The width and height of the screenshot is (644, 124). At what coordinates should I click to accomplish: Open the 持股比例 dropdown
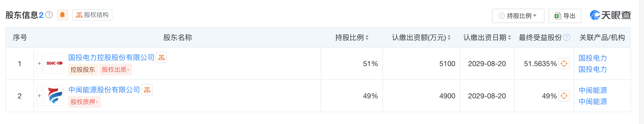[x=518, y=16]
